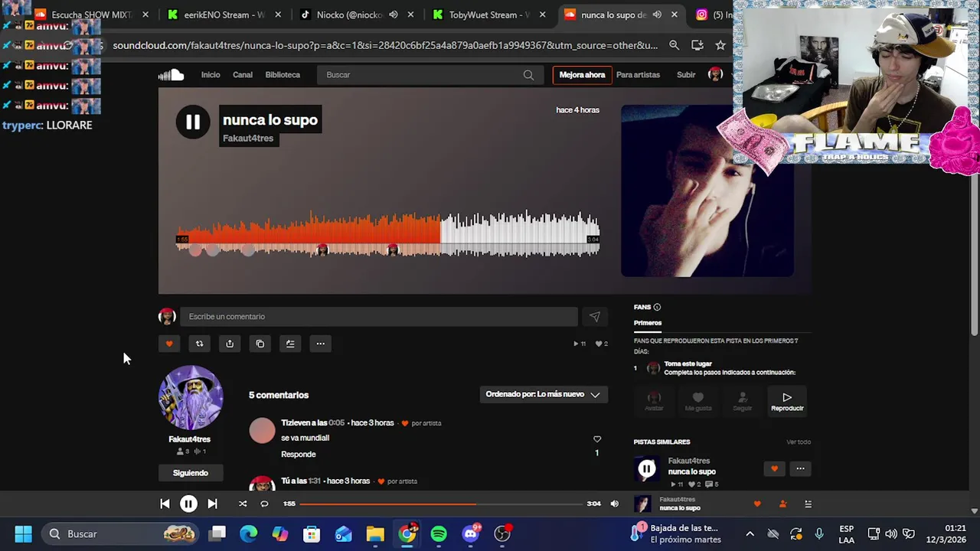
Task: Open the Para artistas link
Action: (x=638, y=75)
